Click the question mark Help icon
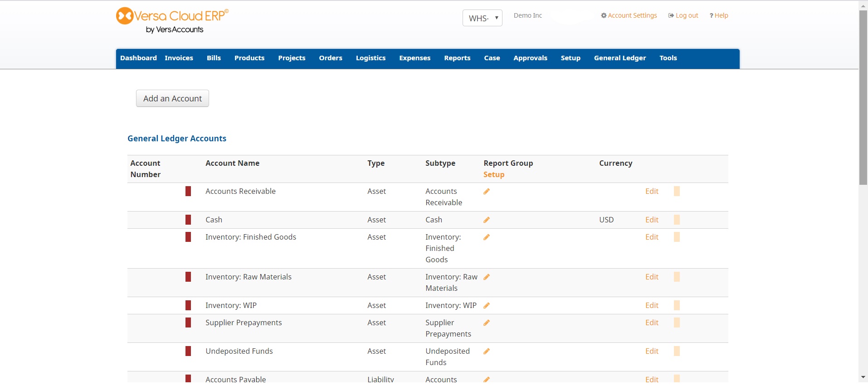This screenshot has width=868, height=385. (x=711, y=15)
